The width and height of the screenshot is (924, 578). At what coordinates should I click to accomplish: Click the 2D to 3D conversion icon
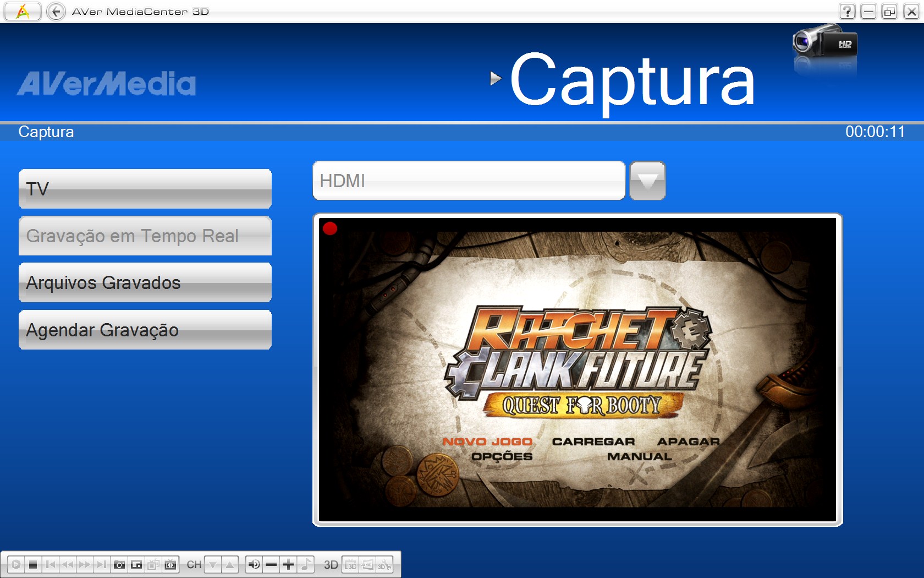[367, 564]
